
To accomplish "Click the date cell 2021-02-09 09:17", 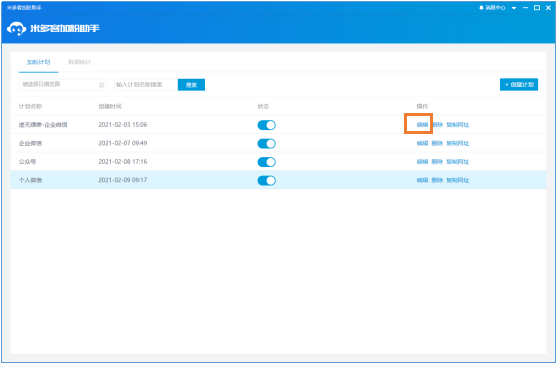I will pos(122,180).
